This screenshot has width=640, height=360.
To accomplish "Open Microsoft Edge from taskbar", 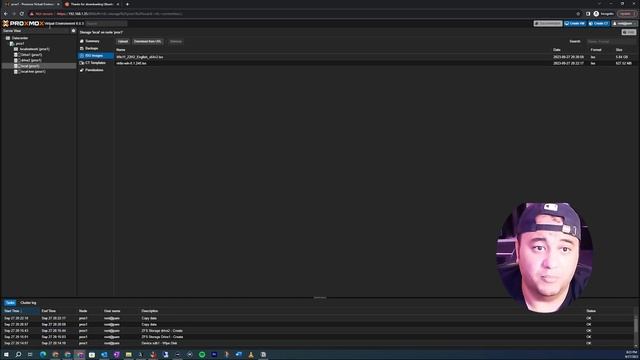I will coord(43,355).
